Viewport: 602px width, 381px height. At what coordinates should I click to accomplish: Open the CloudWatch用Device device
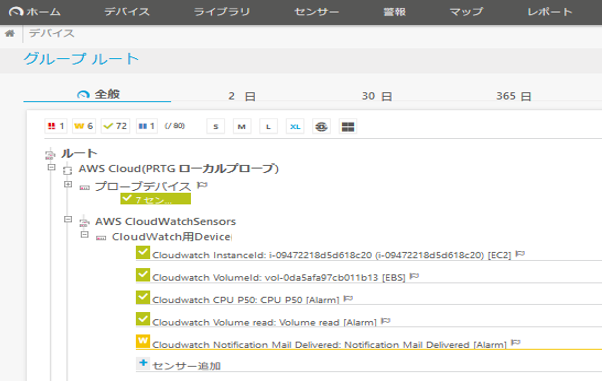pyautogui.click(x=171, y=237)
